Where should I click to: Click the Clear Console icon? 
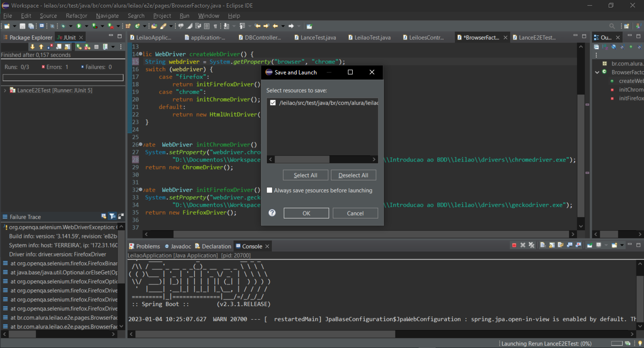point(543,245)
